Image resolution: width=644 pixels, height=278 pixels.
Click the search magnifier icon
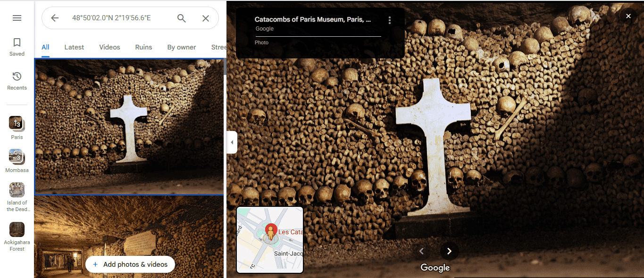[182, 18]
